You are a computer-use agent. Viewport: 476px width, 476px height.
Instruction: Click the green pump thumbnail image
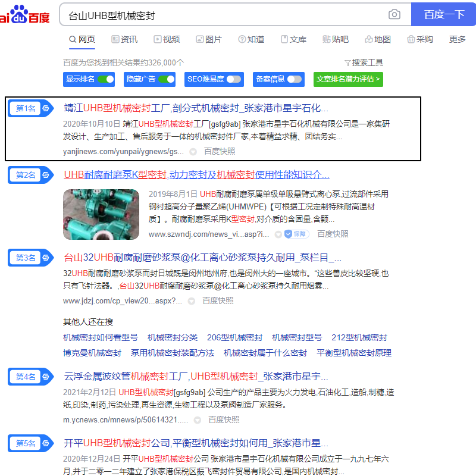pyautogui.click(x=101, y=214)
